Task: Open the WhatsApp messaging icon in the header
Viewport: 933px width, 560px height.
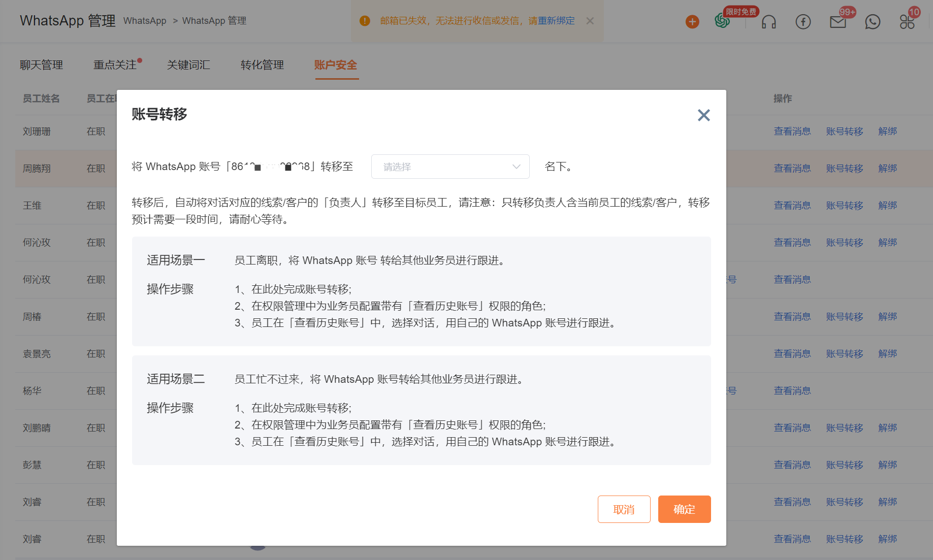Action: (873, 21)
